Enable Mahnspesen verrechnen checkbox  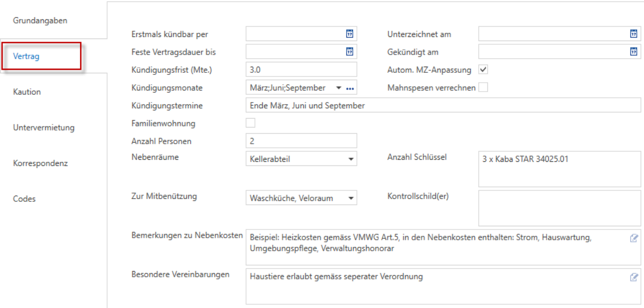pyautogui.click(x=483, y=87)
